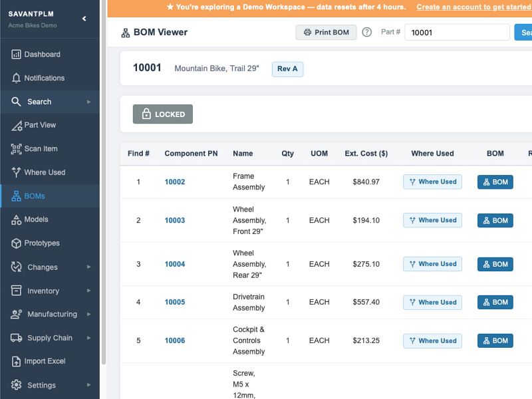This screenshot has height=399, width=532.
Task: Click the Ext. Cost ($) column header
Action: tap(366, 154)
